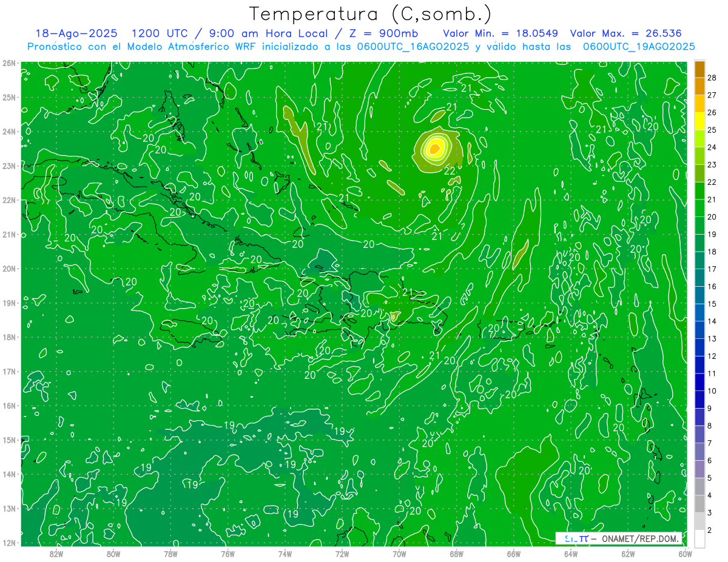Click the '70W' longitude axis label
Image resolution: width=728 pixels, height=562 pixels.
point(399,553)
